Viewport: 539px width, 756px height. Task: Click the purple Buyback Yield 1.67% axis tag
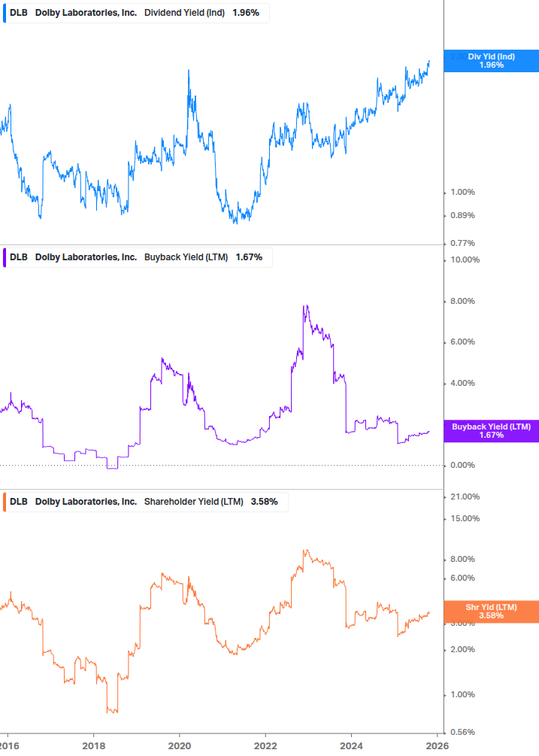tap(491, 431)
